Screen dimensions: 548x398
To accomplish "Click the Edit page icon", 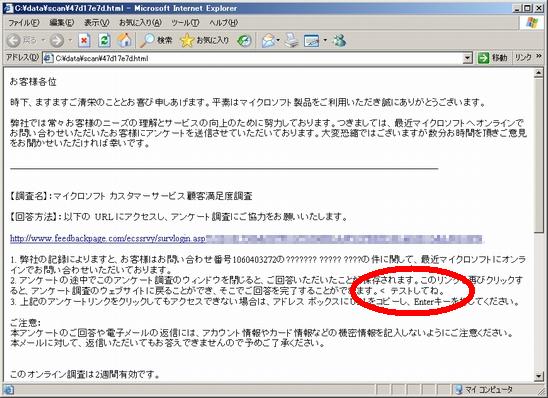I will click(311, 41).
